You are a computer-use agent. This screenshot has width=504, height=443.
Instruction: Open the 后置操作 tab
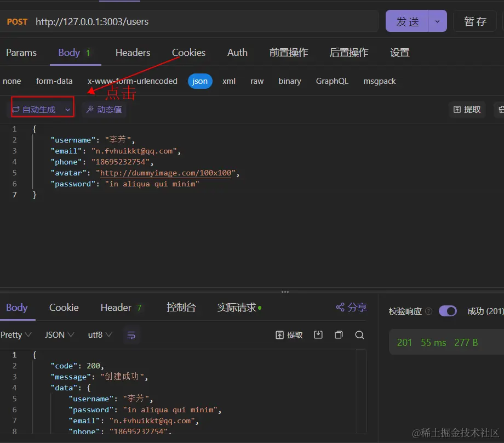[x=349, y=53]
